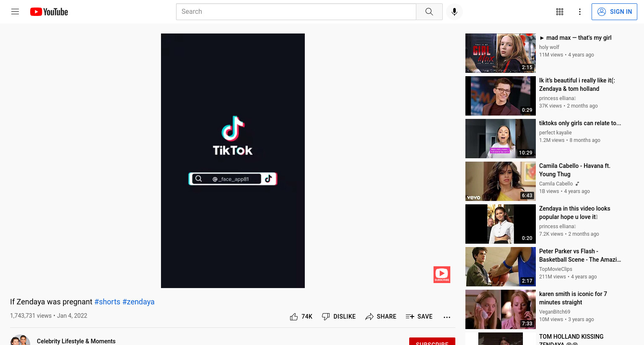Viewport: 644px width, 345px height.
Task: Click the SIGN IN button
Action: tap(614, 12)
